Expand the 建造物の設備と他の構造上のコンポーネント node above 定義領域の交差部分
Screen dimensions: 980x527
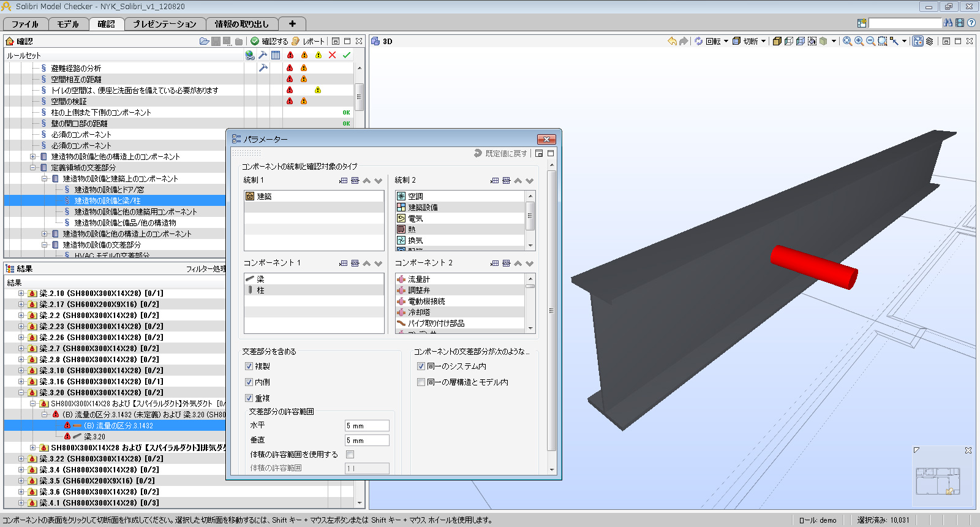32,156
